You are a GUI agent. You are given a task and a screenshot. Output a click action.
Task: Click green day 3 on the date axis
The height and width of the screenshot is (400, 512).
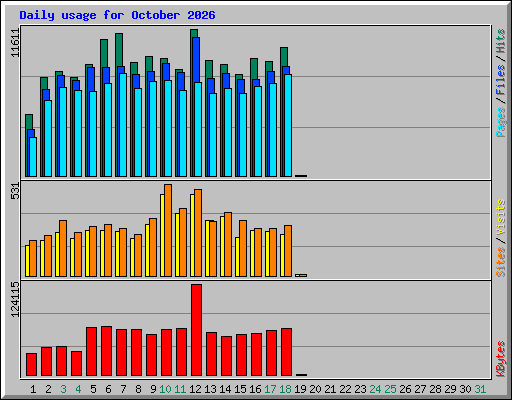click(63, 389)
